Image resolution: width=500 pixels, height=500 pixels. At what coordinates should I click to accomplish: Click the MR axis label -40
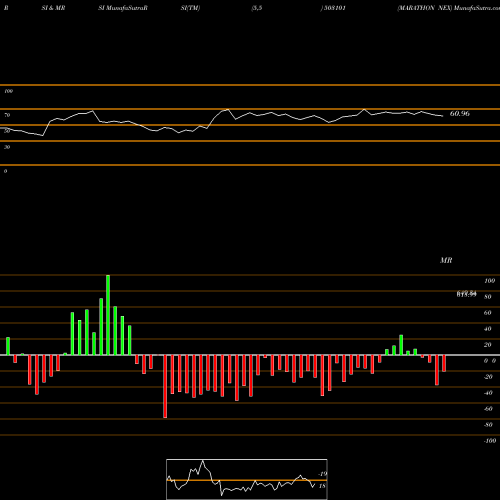point(488,393)
